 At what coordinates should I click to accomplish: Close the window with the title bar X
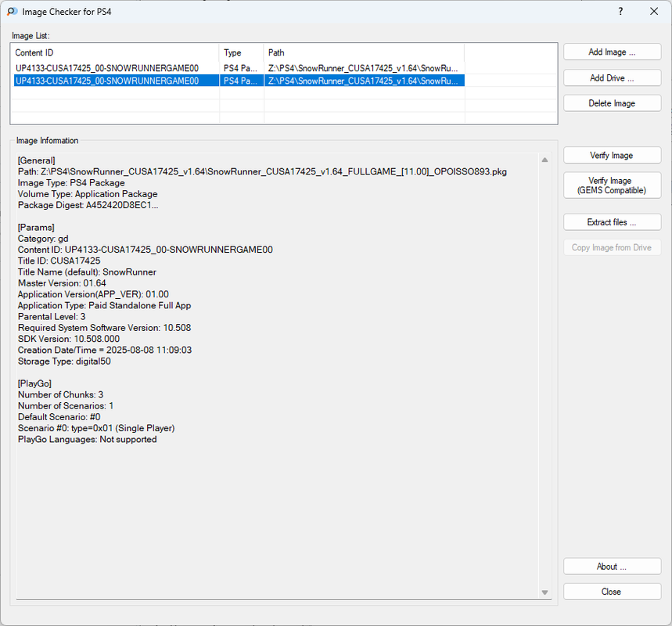pyautogui.click(x=654, y=12)
